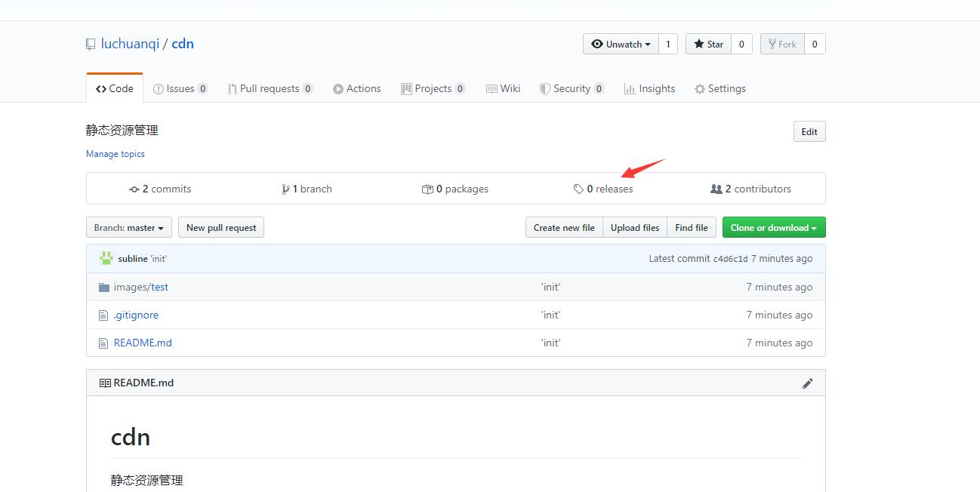
Task: View the 2 commits link
Action: pos(160,189)
